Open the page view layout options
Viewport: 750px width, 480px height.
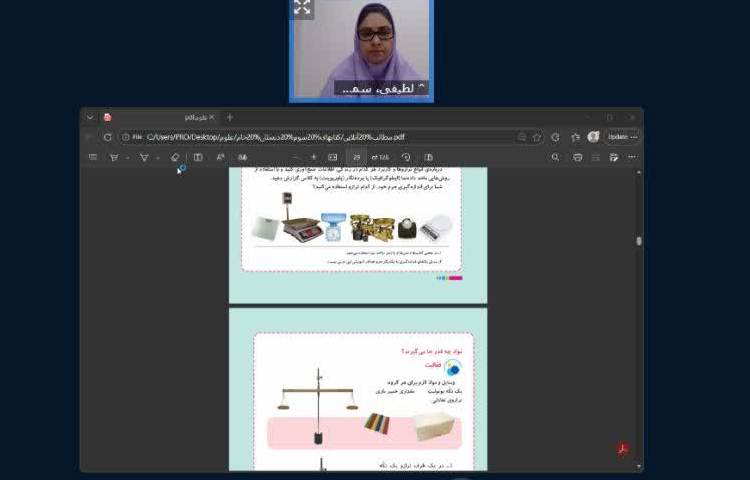pos(429,157)
